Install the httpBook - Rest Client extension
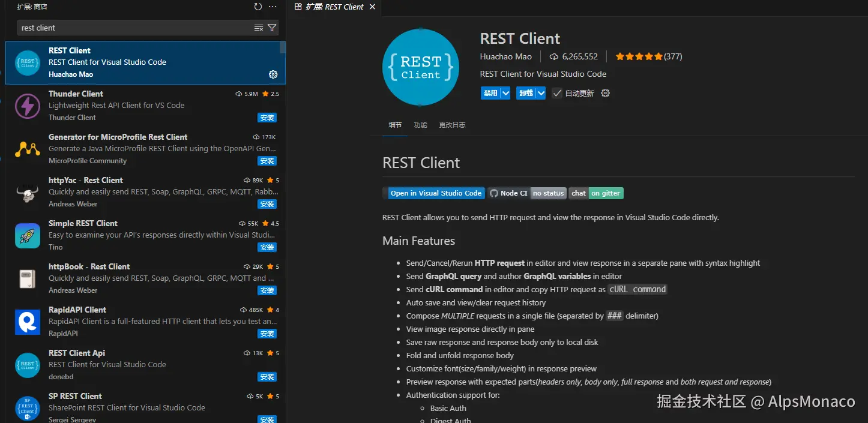Viewport: 868px width, 423px height. tap(267, 290)
